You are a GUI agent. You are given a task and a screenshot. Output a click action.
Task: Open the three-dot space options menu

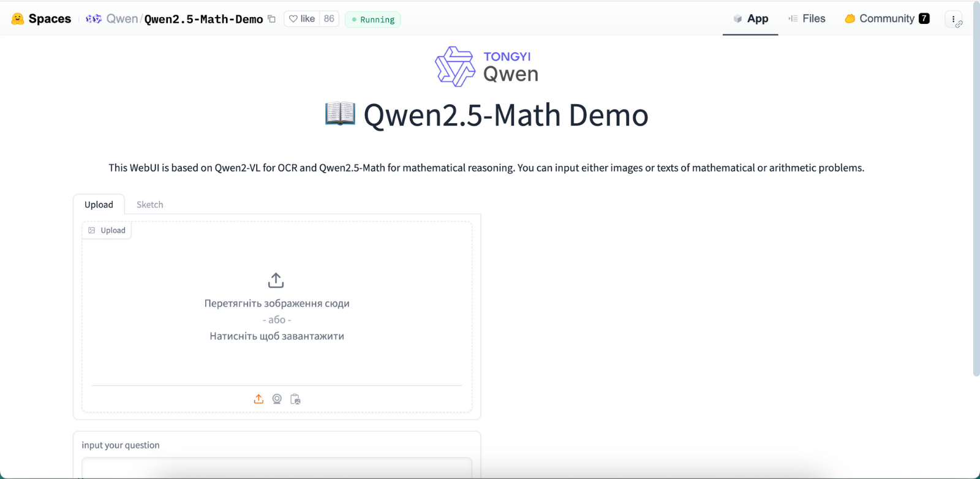pyautogui.click(x=954, y=19)
